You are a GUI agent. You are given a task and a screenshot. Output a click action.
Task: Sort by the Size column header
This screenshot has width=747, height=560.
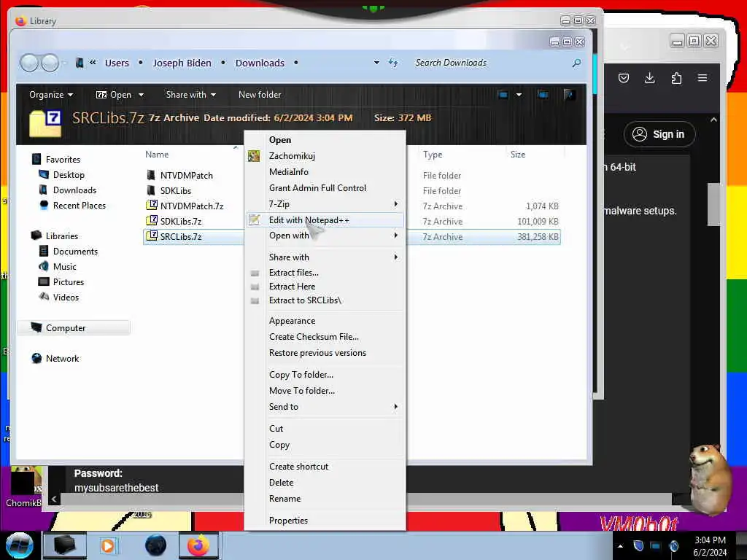click(x=518, y=155)
